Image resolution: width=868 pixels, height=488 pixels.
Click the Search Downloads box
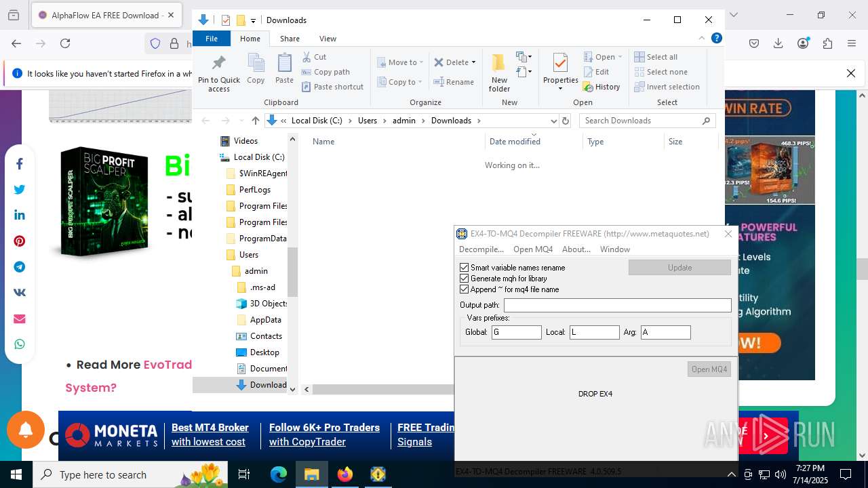click(x=648, y=121)
